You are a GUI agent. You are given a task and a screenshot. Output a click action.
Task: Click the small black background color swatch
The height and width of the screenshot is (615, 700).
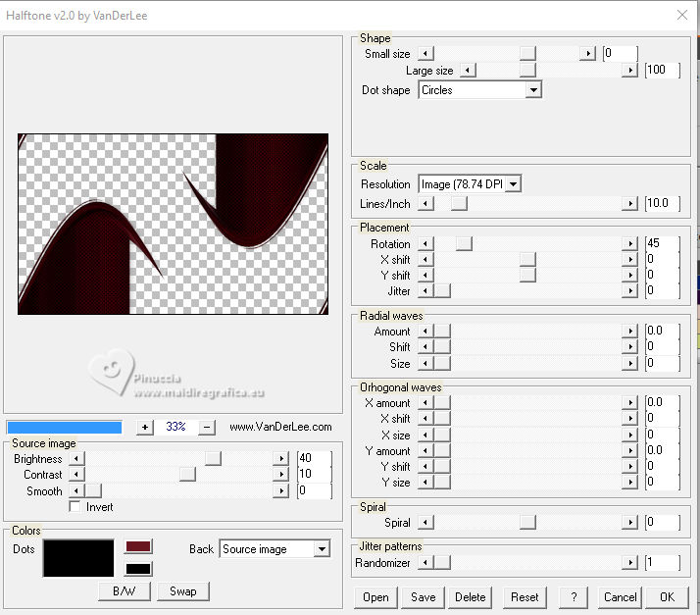(138, 569)
